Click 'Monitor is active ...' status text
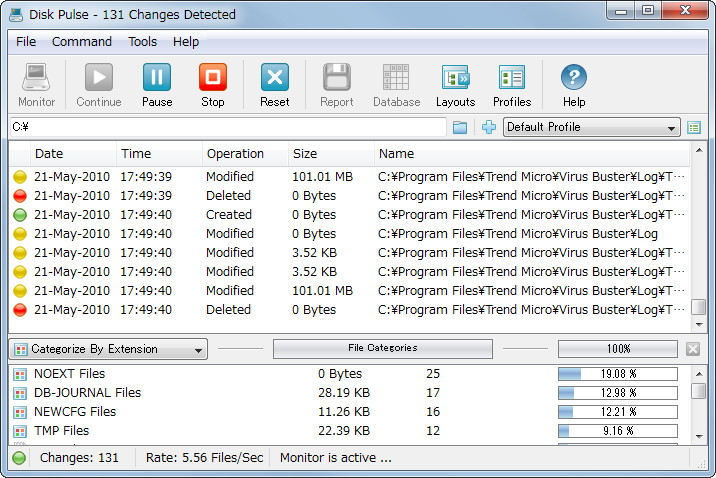This screenshot has width=716, height=478. tap(336, 457)
